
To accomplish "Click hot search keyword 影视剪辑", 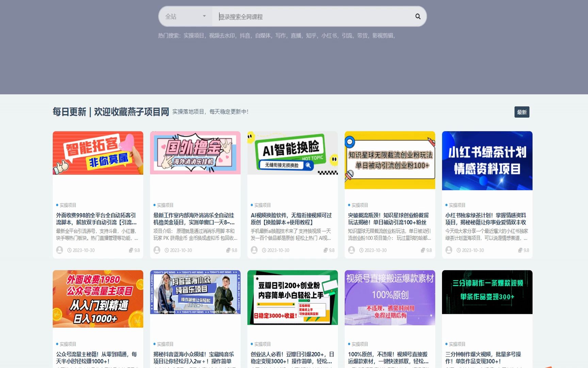I will coord(382,35).
